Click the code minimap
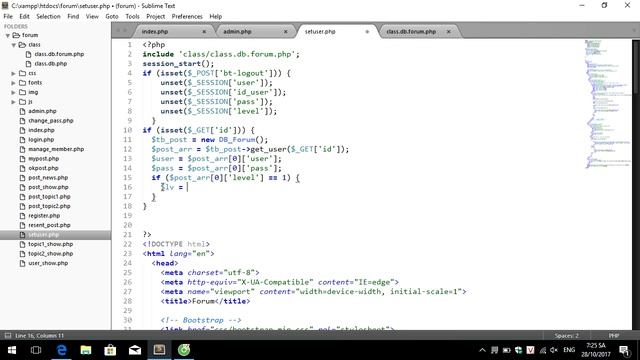Screen dimensions: 640x360 [x=607, y=104]
